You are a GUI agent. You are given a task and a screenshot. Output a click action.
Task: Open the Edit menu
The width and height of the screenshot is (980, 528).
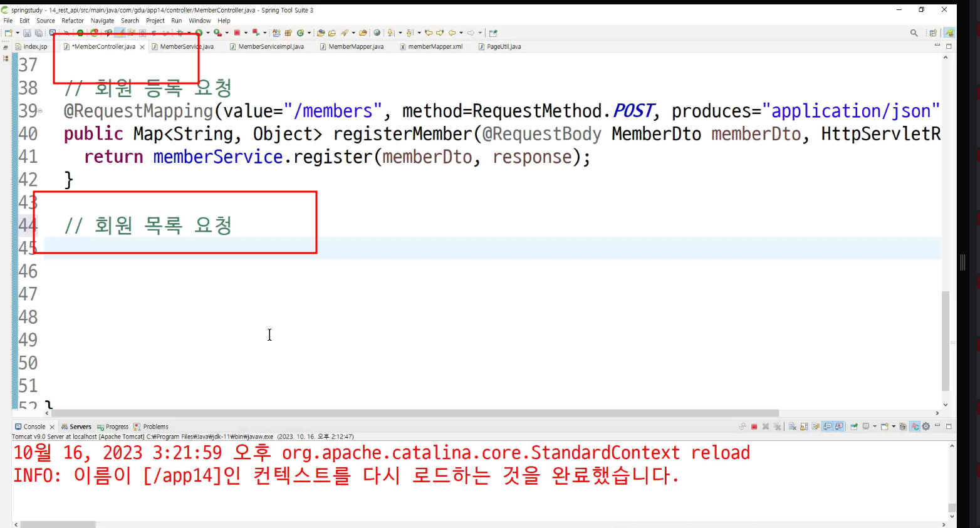24,21
